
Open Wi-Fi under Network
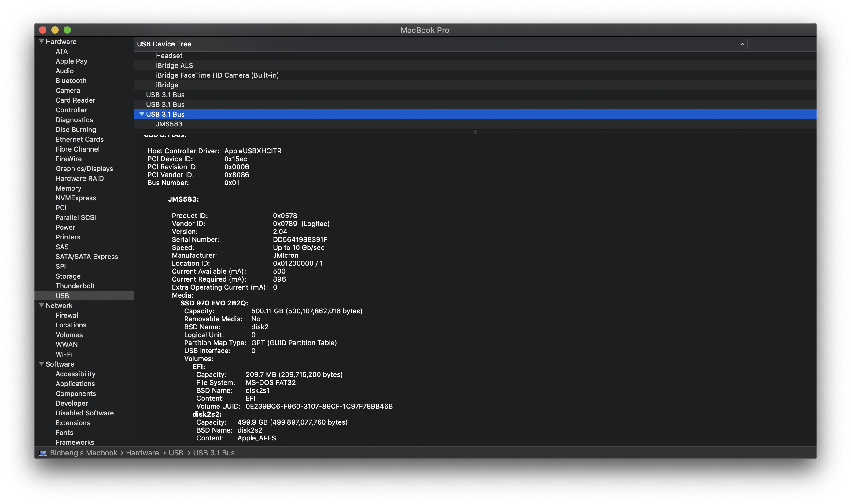(64, 354)
